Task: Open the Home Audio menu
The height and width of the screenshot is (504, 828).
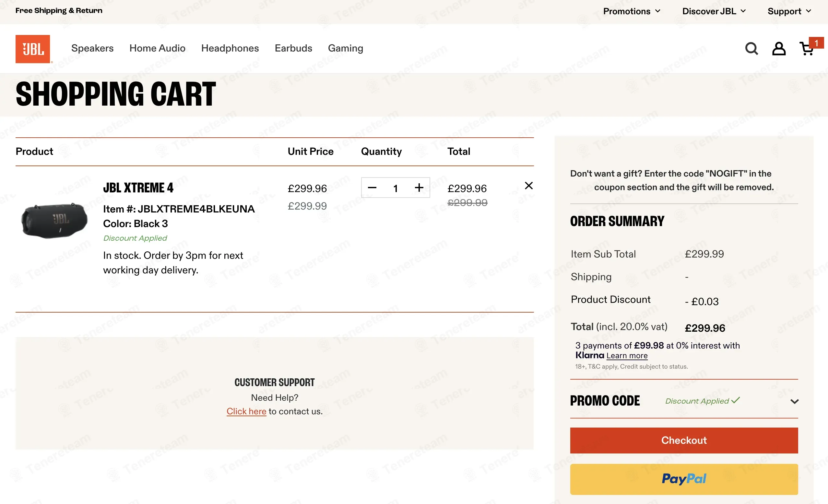Action: [157, 48]
